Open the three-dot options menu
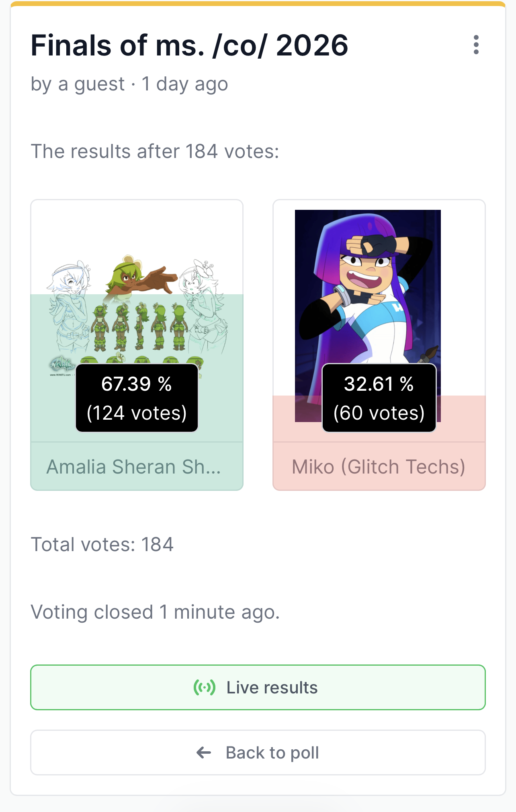Screen dimensions: 516x812 tap(476, 45)
